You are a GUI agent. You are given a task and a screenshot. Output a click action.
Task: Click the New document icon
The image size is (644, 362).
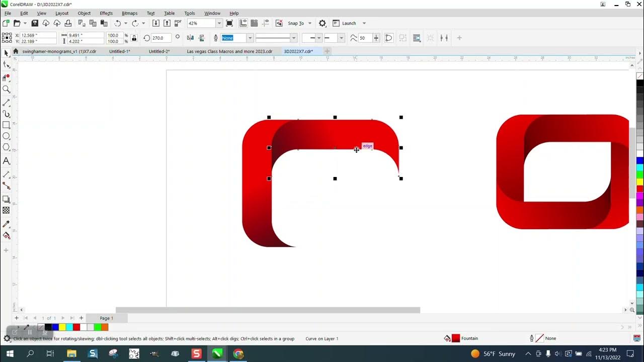[6, 23]
